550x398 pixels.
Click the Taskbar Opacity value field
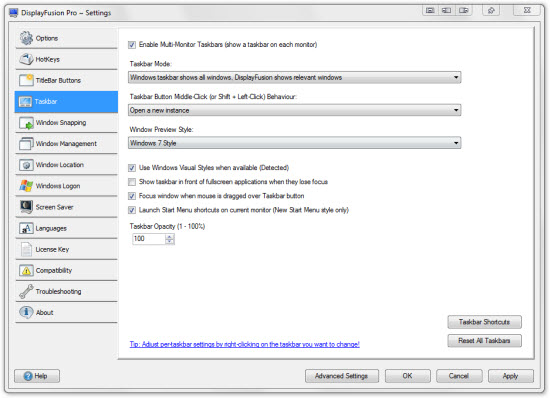point(148,239)
